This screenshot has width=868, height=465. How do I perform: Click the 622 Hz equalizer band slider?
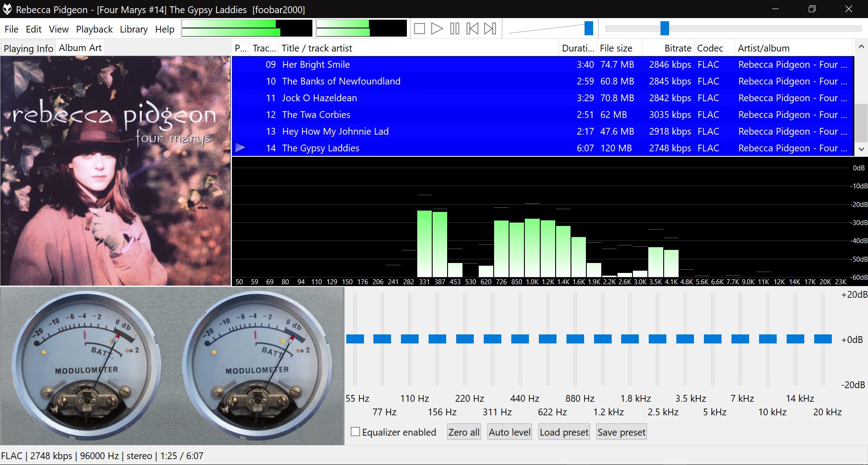coord(548,339)
